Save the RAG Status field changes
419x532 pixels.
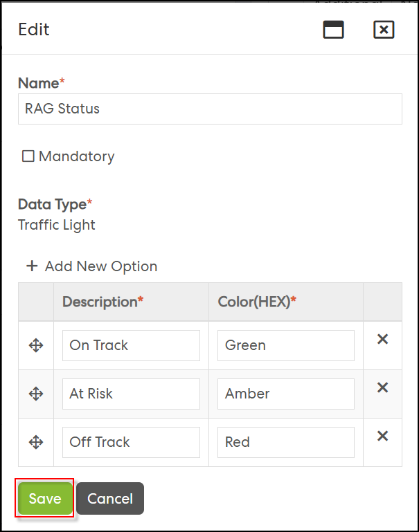pyautogui.click(x=45, y=498)
